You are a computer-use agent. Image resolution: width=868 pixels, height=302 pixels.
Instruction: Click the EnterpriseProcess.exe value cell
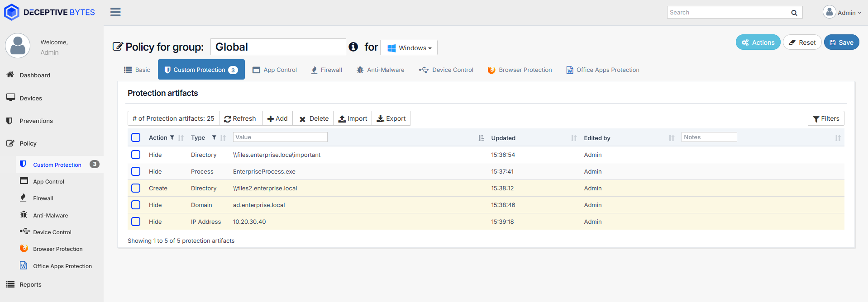tap(264, 171)
